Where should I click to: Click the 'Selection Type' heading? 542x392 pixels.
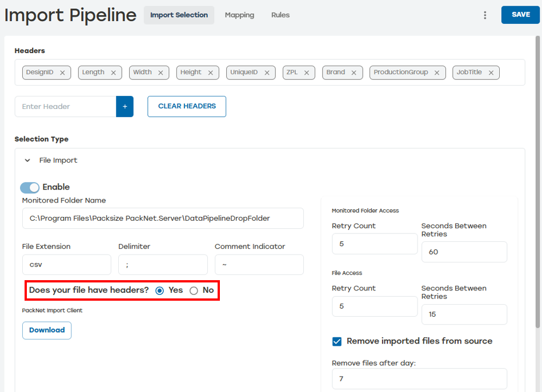click(x=42, y=139)
